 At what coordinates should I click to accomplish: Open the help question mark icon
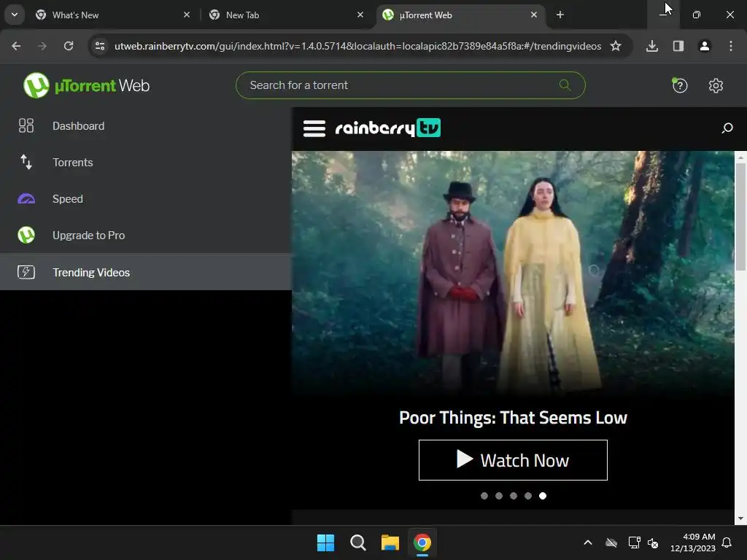[x=679, y=85]
